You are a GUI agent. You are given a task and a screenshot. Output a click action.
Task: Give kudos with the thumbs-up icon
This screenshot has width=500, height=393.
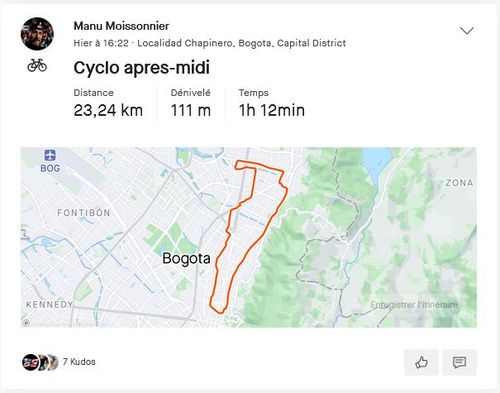tap(421, 362)
